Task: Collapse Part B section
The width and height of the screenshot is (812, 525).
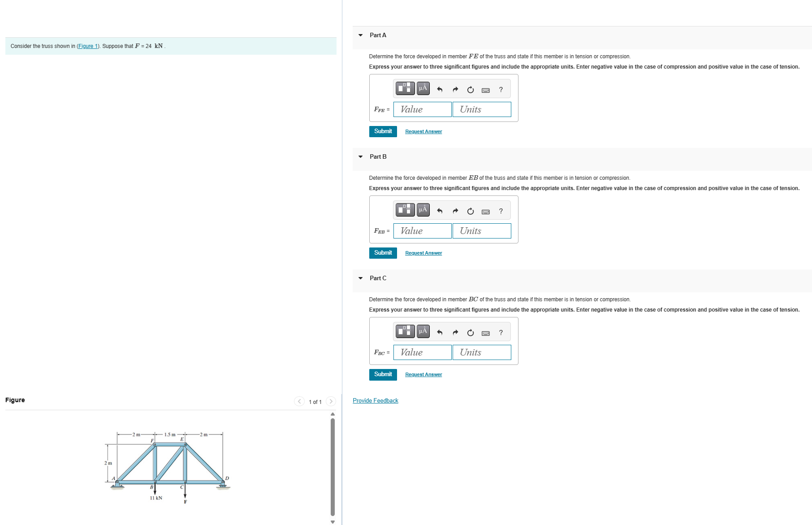Action: (360, 156)
